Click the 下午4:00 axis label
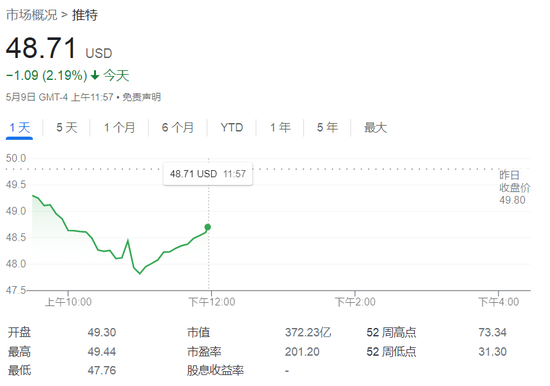Viewport: 550px width, 386px height. pos(498,302)
